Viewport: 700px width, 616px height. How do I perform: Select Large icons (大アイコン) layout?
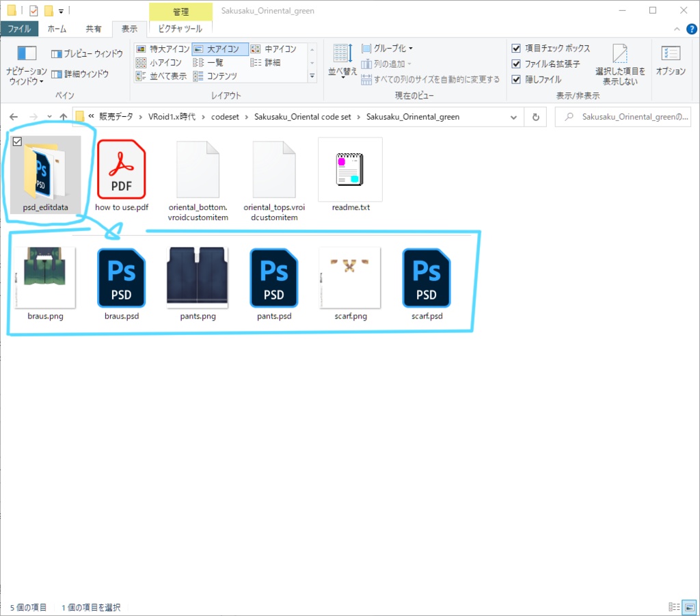click(x=219, y=49)
